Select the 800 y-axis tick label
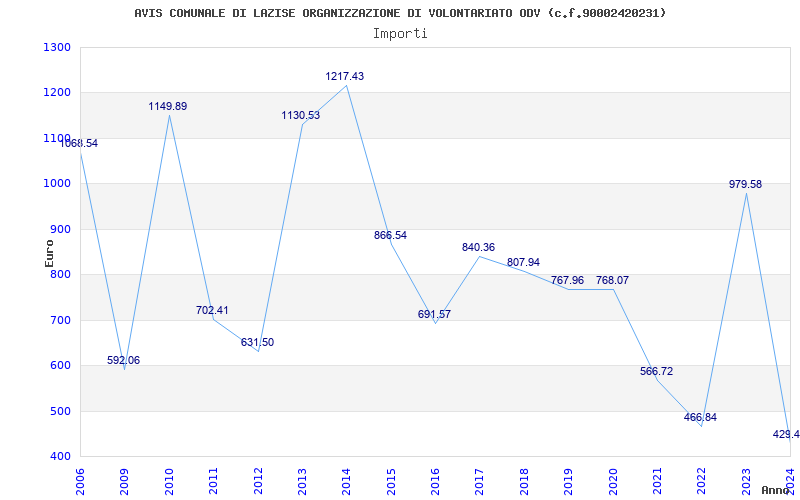Viewport: 800px width, 500px height. (60, 274)
